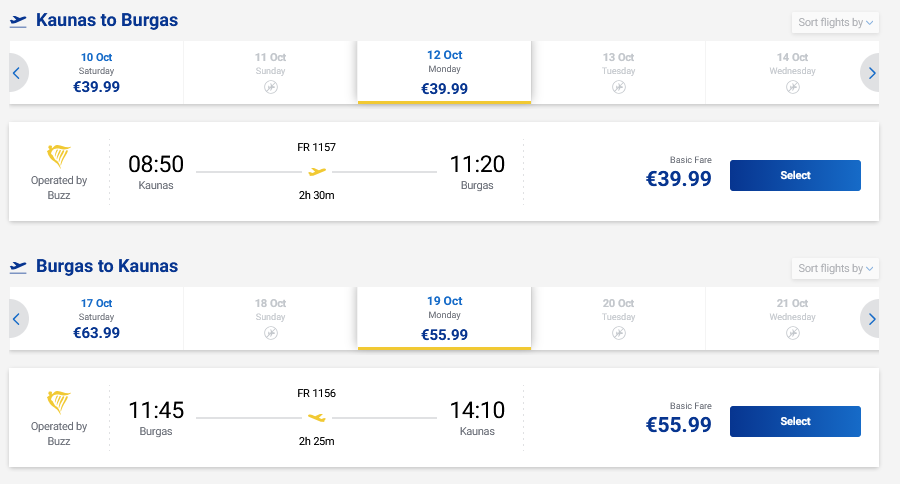
Task: Select the 12 Oct Monday date tab
Action: coord(444,72)
